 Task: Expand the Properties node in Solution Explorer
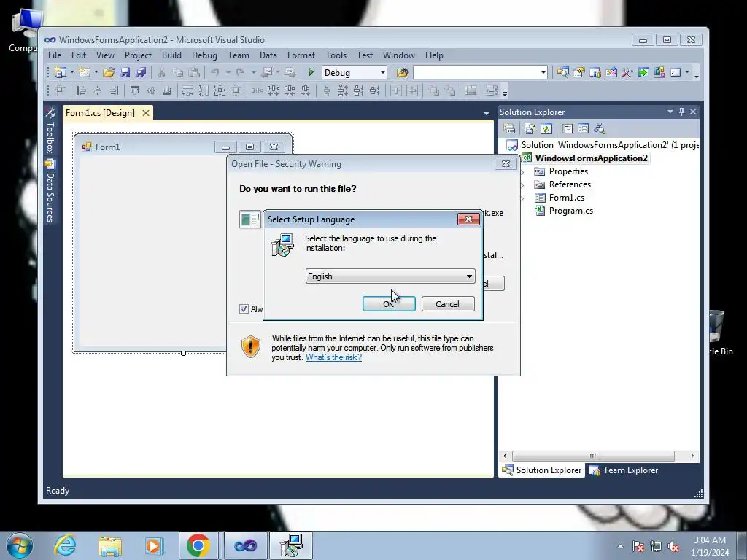522,172
